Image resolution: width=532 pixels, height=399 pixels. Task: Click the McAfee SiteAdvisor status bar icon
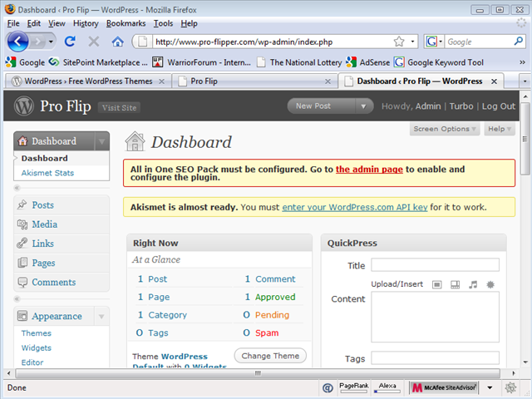coord(445,387)
